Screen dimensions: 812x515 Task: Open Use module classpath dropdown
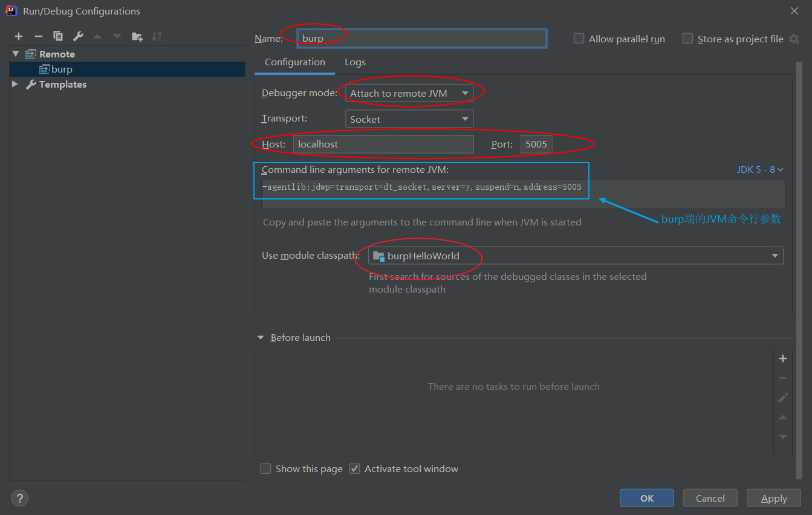tap(576, 256)
